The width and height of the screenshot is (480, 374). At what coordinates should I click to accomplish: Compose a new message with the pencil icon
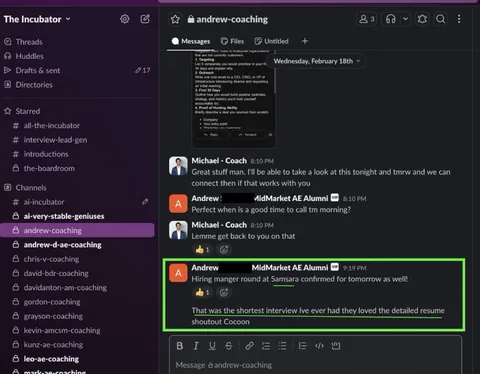(x=145, y=19)
